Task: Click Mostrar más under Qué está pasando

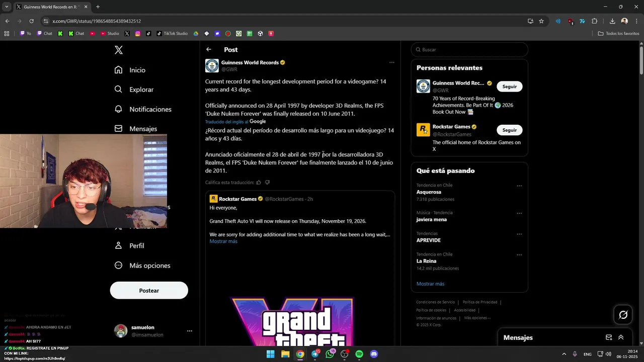Action: [430, 284]
